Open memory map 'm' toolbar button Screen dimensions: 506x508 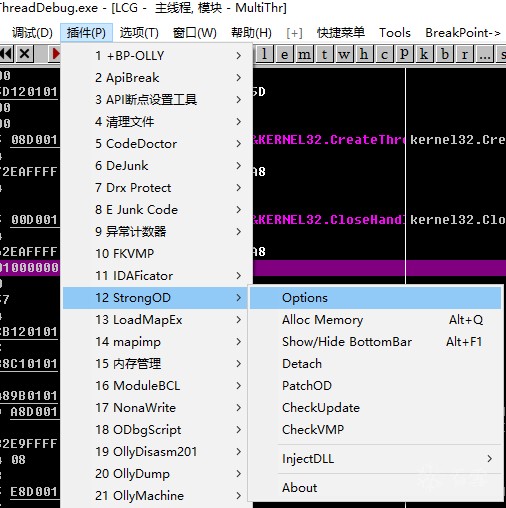point(304,54)
